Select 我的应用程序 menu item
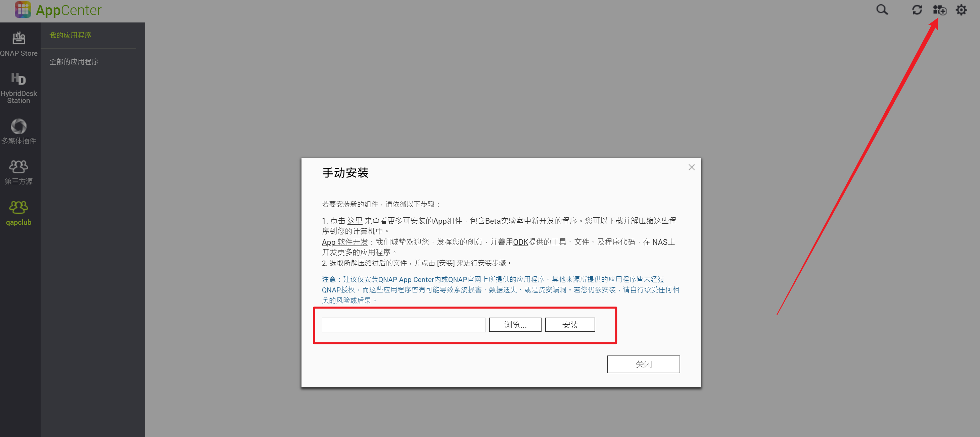Image resolution: width=980 pixels, height=437 pixels. tap(71, 35)
